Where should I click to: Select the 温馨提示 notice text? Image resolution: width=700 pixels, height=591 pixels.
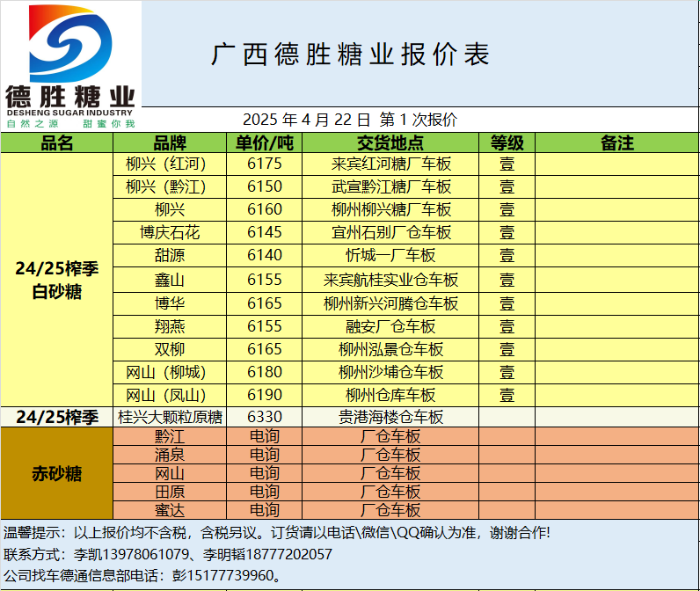coord(277,533)
